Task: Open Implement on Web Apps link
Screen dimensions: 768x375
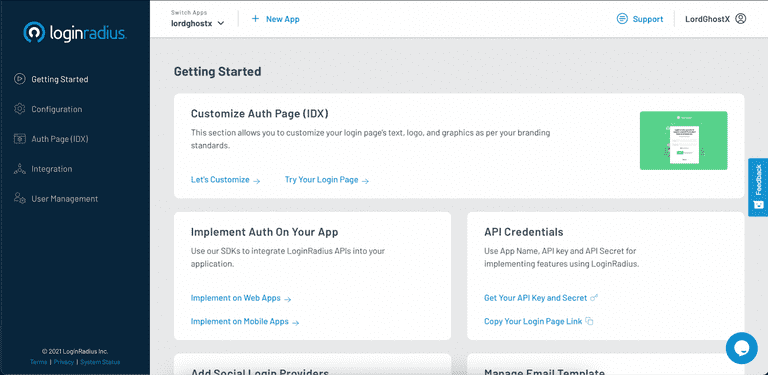Action: pyautogui.click(x=241, y=298)
